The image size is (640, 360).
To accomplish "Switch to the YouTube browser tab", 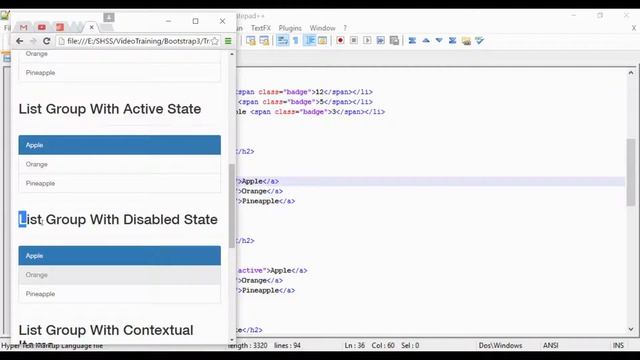I will pyautogui.click(x=42, y=27).
